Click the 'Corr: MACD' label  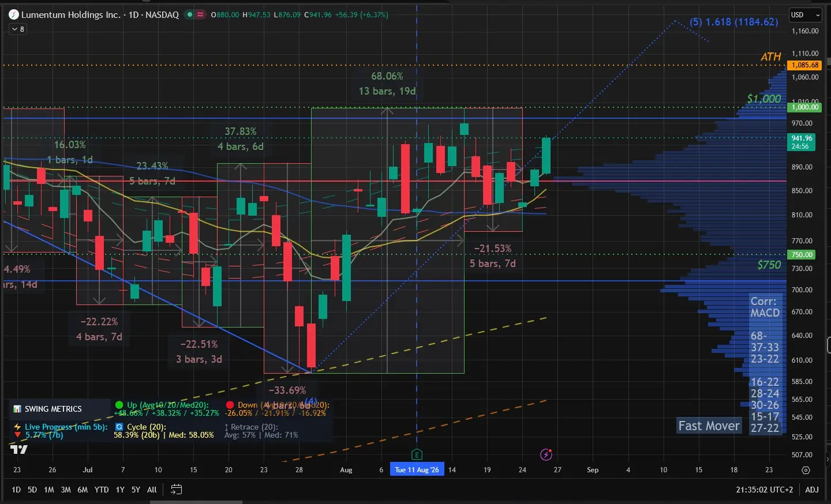[x=765, y=307]
